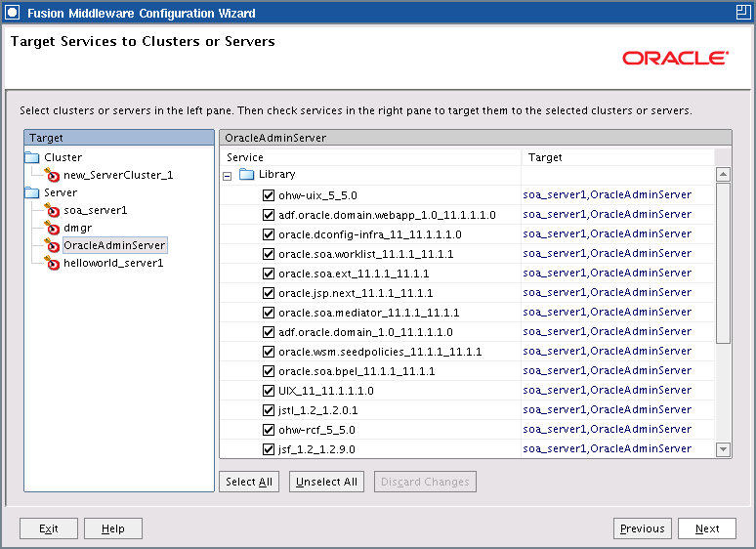Viewport: 756px width, 549px height.
Task: Click the Target pane header
Action: click(x=119, y=138)
